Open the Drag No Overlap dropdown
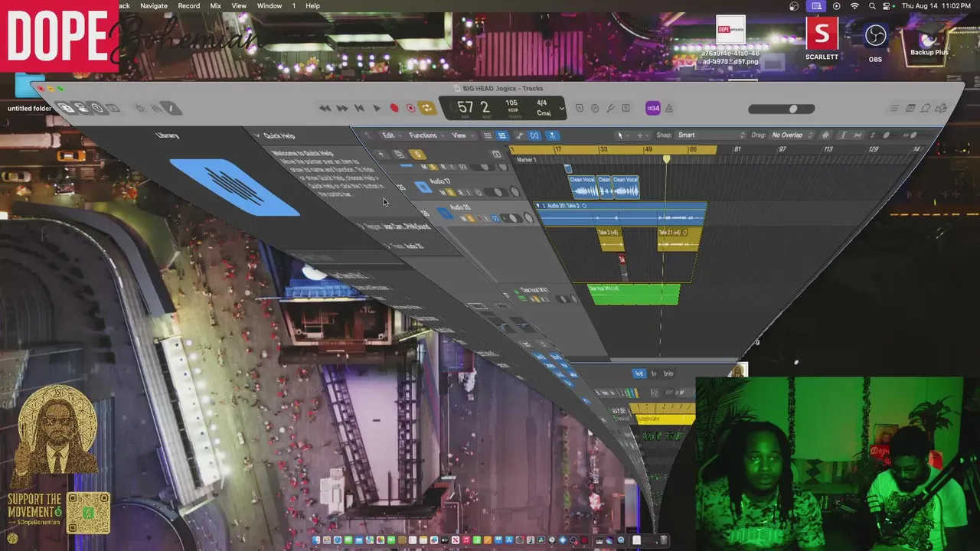This screenshot has height=551, width=980. pos(792,135)
